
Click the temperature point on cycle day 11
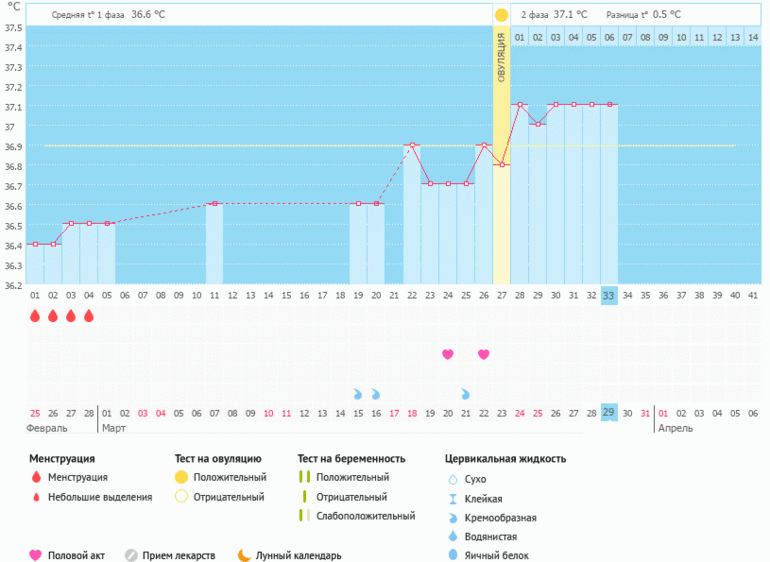[214, 204]
